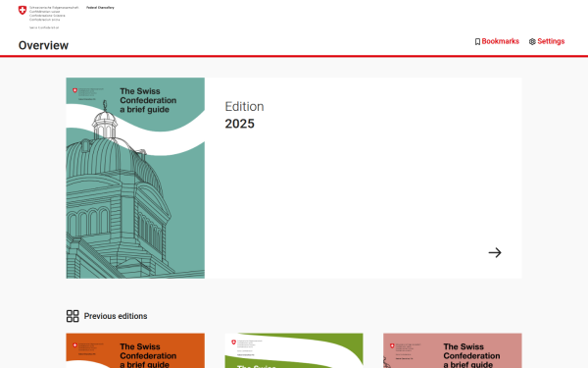Click the grid icon beside Previous editions
The width and height of the screenshot is (588, 368).
73,316
